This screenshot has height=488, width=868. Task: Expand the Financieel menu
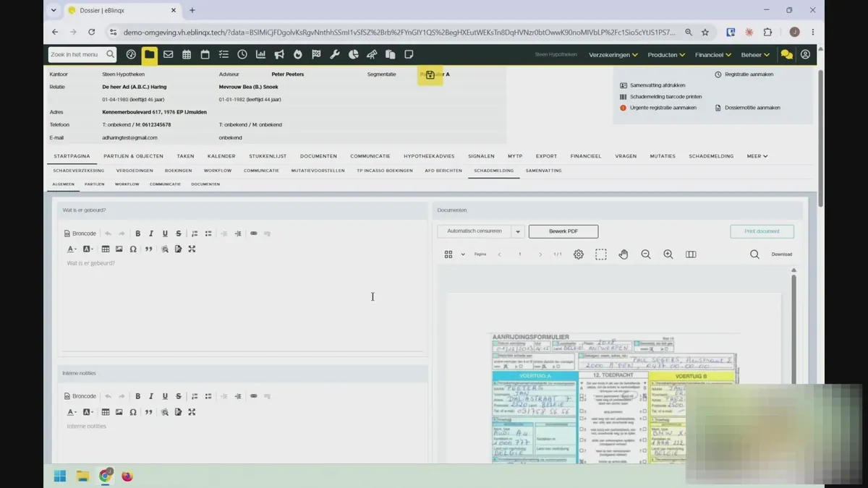coord(713,55)
